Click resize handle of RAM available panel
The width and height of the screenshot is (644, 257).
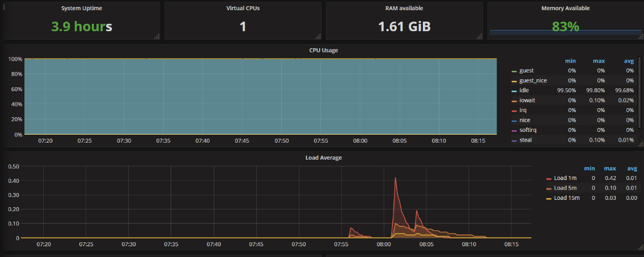point(480,36)
